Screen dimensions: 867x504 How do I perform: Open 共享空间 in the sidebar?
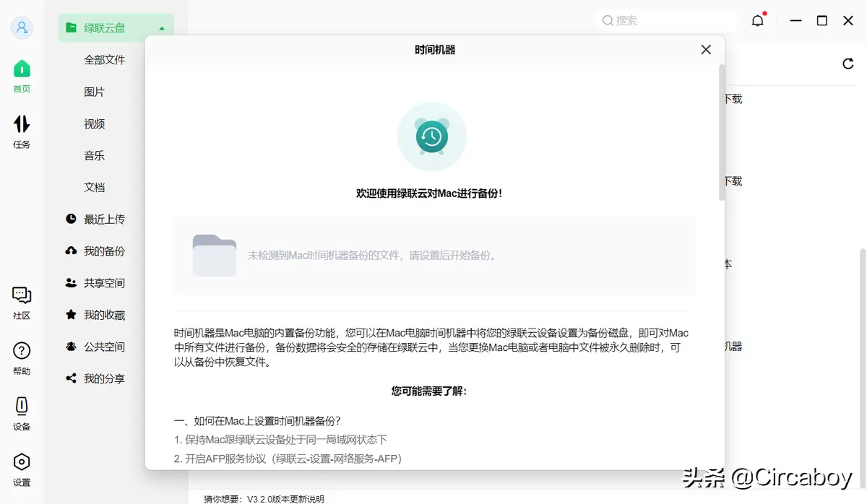104,283
